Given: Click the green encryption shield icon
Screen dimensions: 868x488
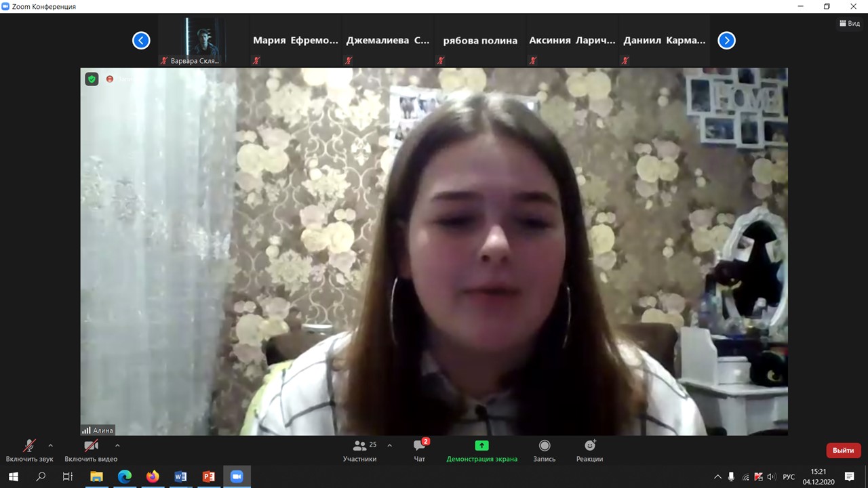Looking at the screenshot, I should [x=92, y=79].
